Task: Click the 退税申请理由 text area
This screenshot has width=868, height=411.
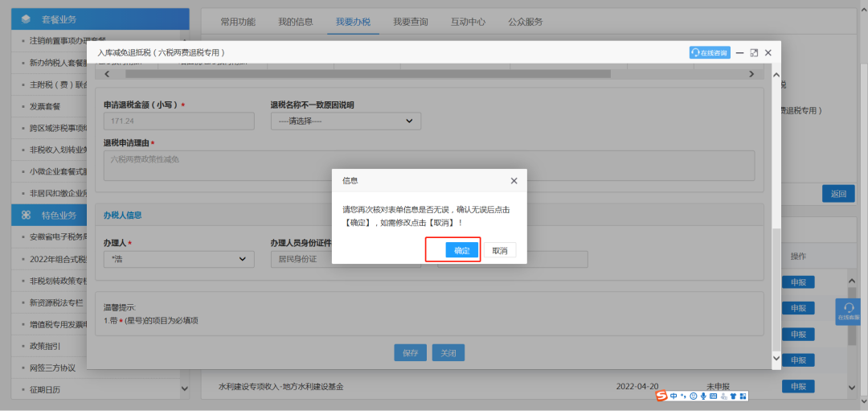Action: point(429,165)
